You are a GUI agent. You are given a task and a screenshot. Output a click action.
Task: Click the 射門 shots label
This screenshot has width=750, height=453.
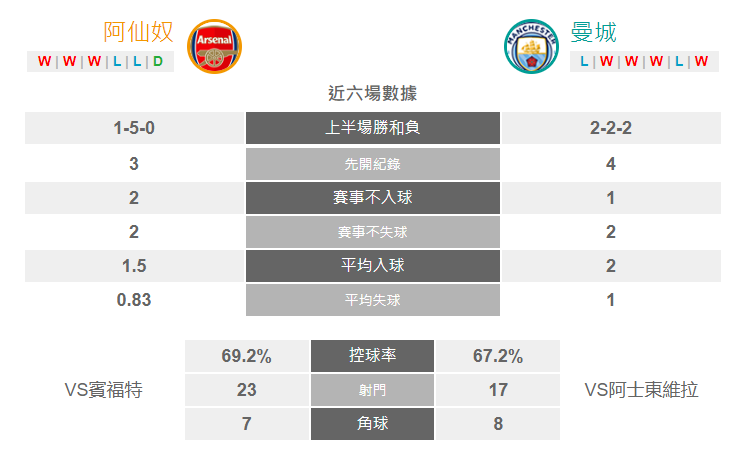[x=373, y=390]
